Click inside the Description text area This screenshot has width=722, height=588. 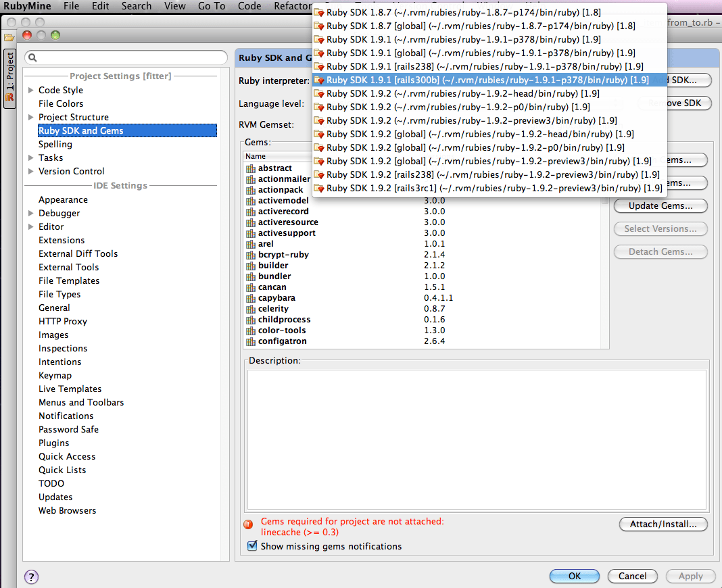click(477, 440)
